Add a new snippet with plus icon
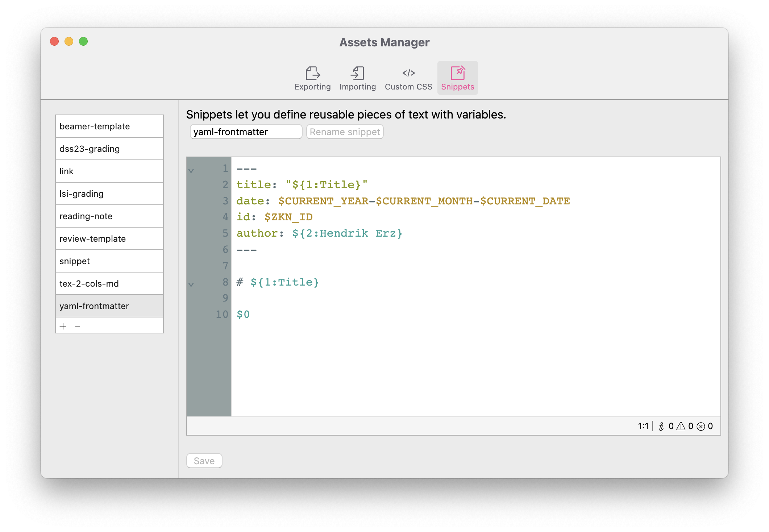This screenshot has width=769, height=532. pyautogui.click(x=63, y=326)
